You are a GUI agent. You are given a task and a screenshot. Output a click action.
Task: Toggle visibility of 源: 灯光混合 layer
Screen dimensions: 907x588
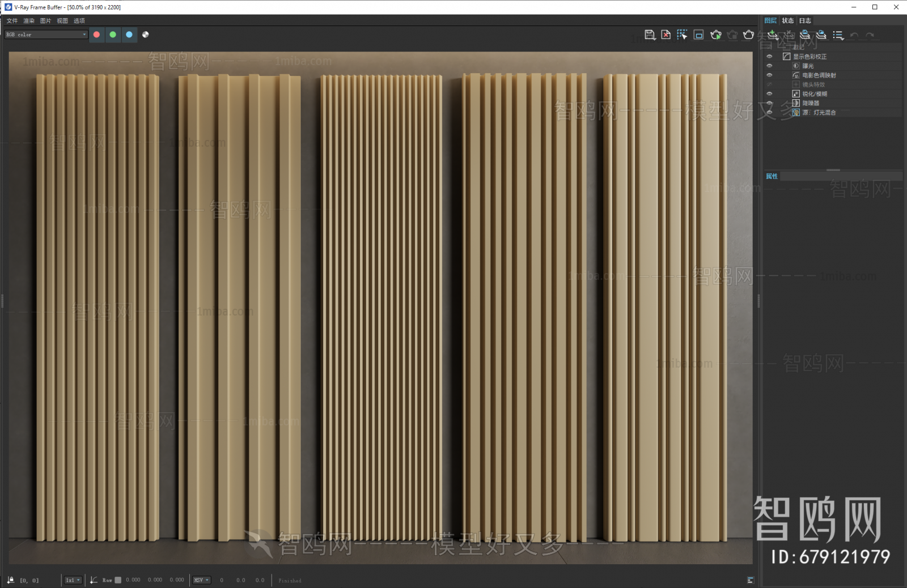click(769, 113)
